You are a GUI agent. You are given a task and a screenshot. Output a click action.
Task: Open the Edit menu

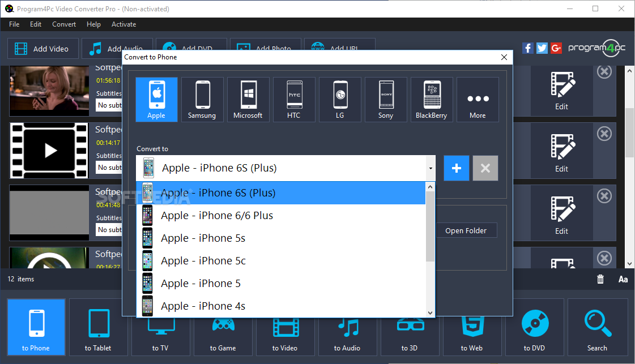(36, 24)
